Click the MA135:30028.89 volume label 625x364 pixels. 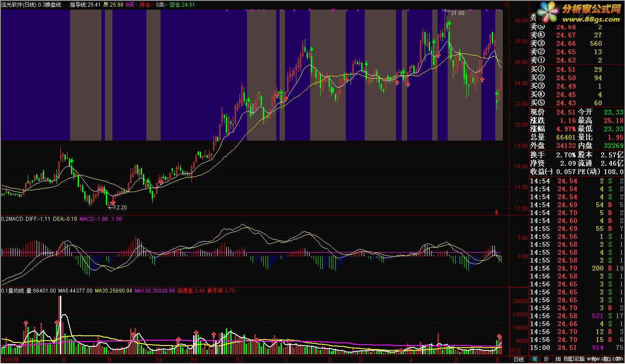[154, 291]
